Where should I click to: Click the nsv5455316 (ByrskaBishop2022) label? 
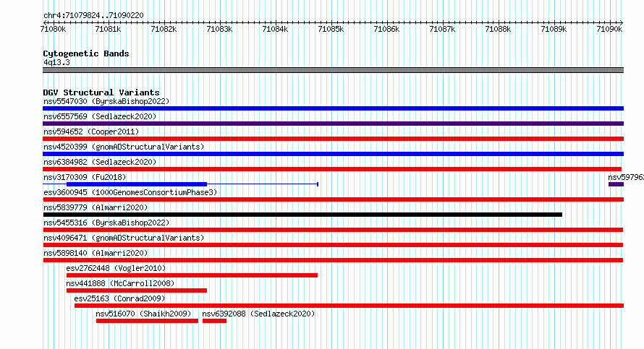pyautogui.click(x=106, y=223)
